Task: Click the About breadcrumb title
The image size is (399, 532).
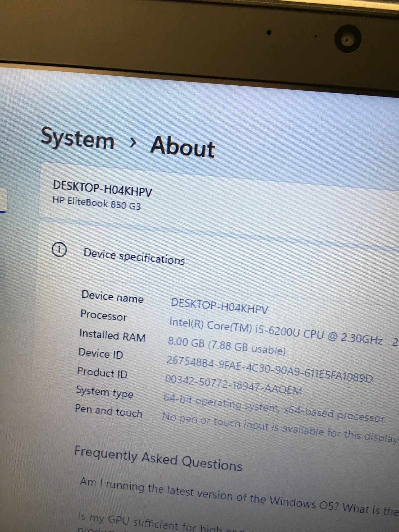Action: click(183, 146)
